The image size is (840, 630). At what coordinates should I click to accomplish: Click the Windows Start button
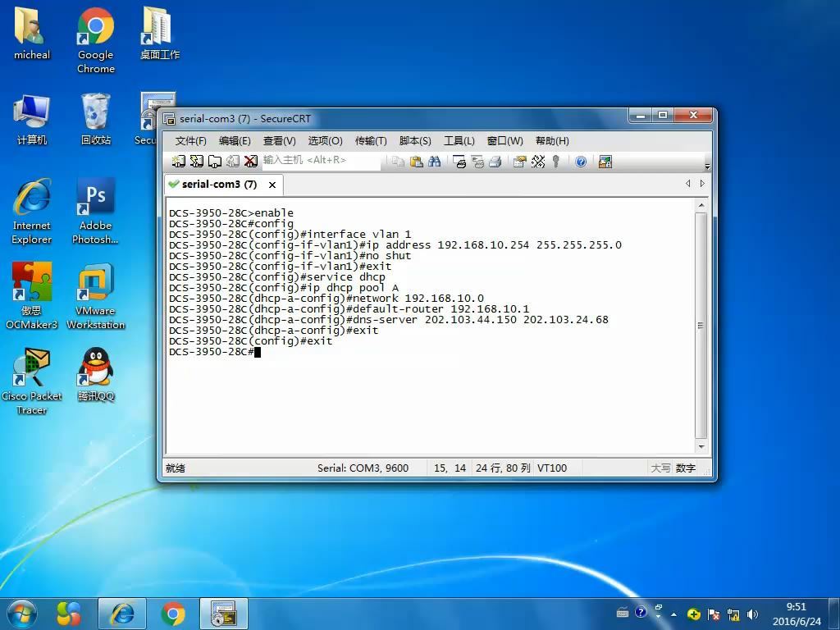point(21,614)
